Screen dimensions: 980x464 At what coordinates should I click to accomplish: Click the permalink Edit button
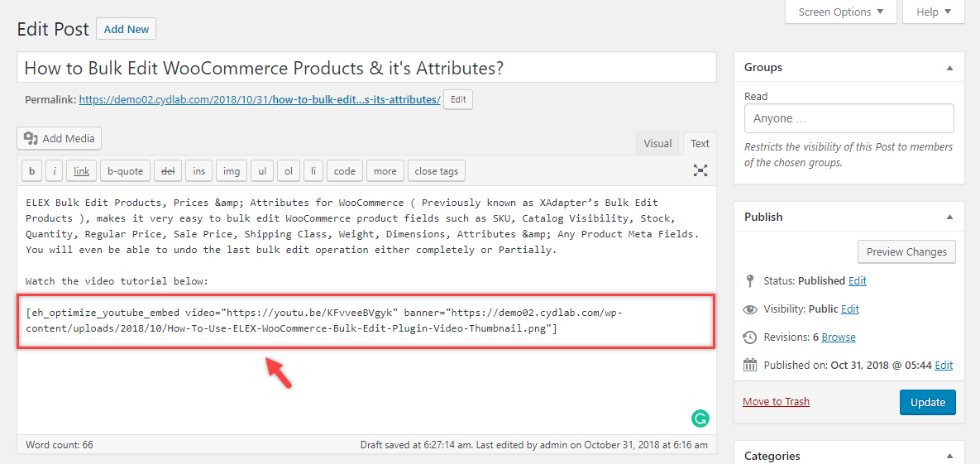[x=458, y=99]
